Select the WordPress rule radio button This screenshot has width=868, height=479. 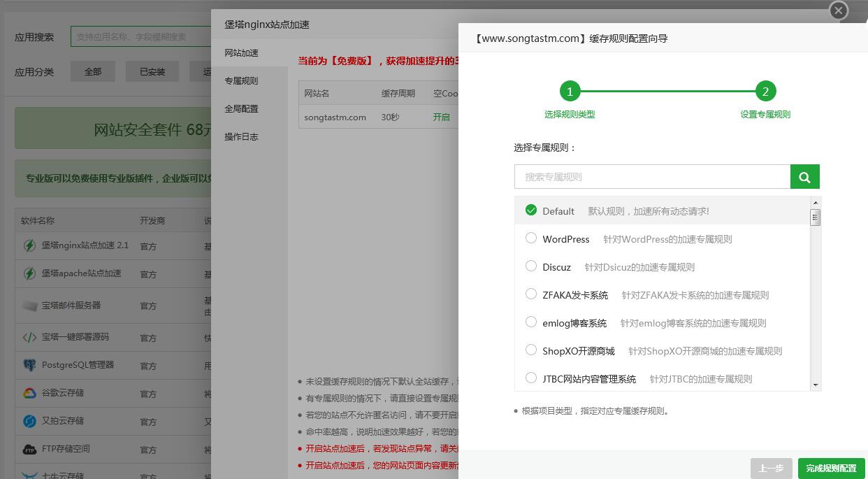531,238
